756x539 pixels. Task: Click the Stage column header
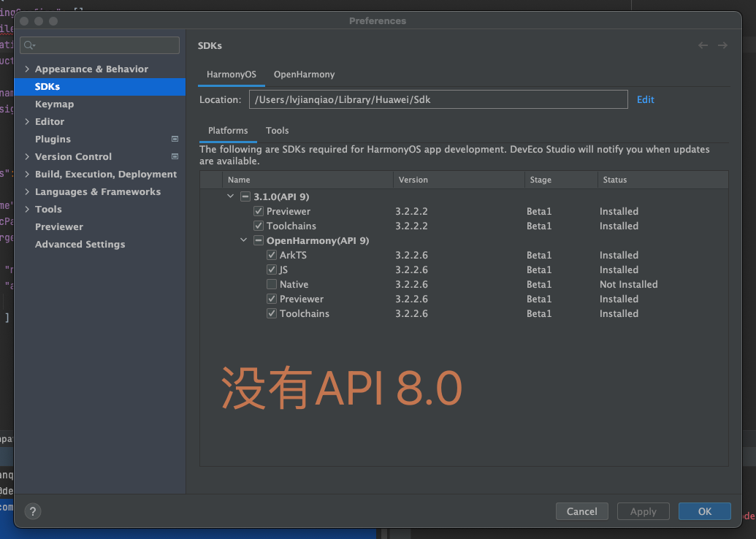[561, 180]
